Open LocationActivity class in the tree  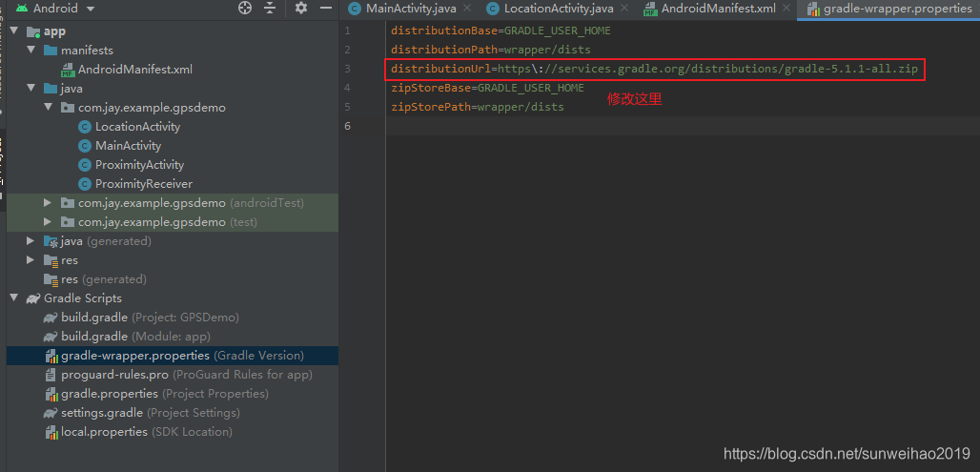137,126
